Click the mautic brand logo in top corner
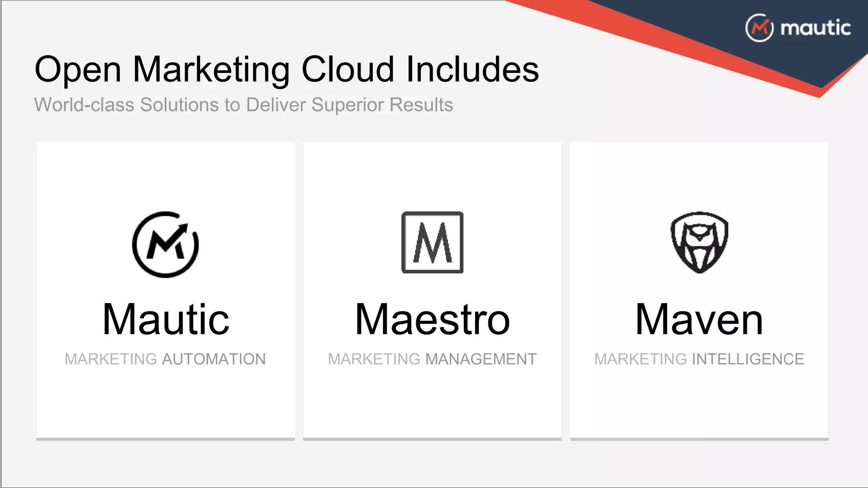This screenshot has height=488, width=868. click(x=798, y=28)
